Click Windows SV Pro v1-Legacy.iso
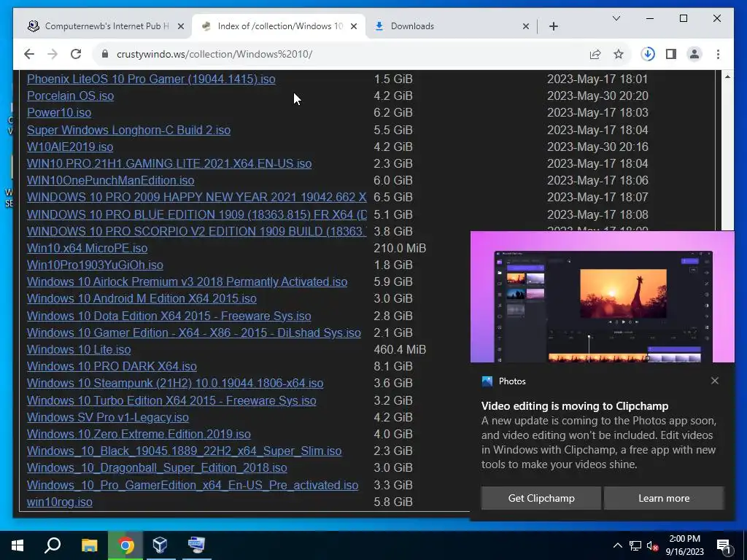The width and height of the screenshot is (747, 560). point(108,417)
